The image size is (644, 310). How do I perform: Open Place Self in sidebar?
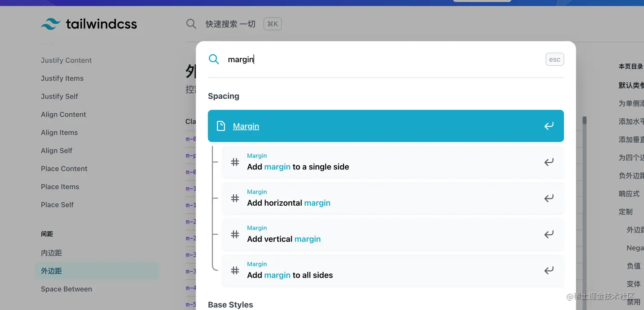(57, 205)
